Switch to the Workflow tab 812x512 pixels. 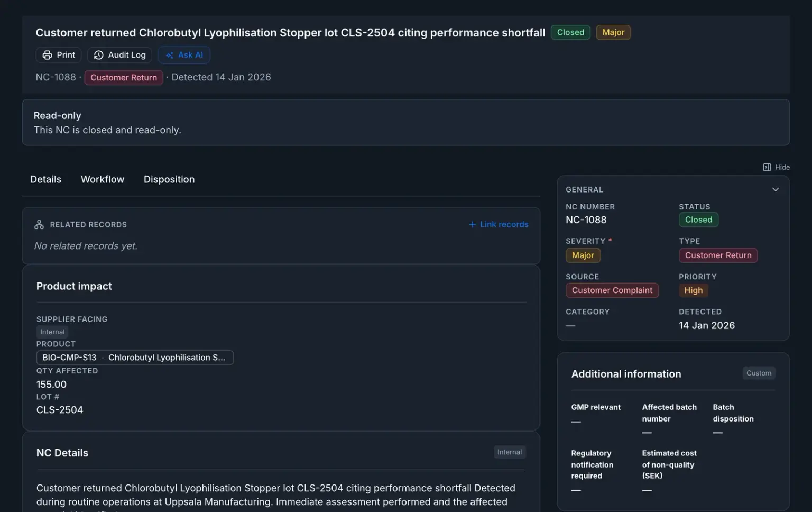tap(103, 179)
